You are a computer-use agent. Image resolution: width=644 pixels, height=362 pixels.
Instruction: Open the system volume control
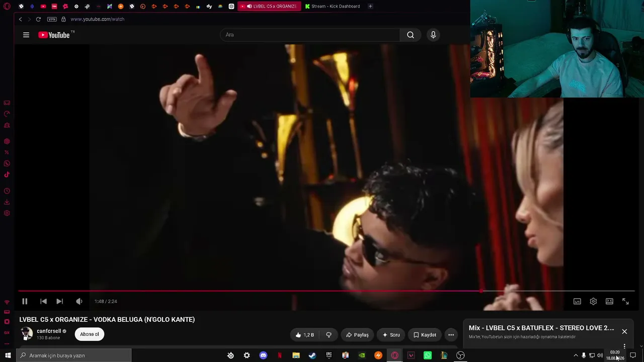[x=600, y=355]
